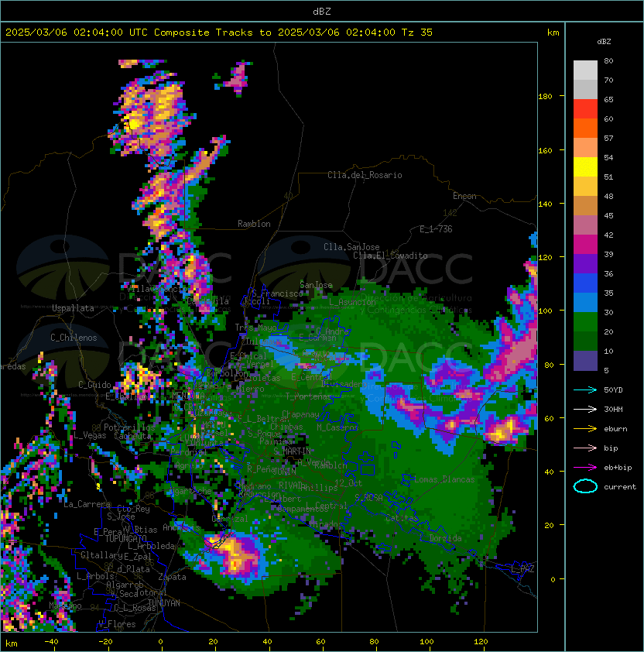Click the 'Chapanay' map label
The image size is (644, 652).
(300, 414)
